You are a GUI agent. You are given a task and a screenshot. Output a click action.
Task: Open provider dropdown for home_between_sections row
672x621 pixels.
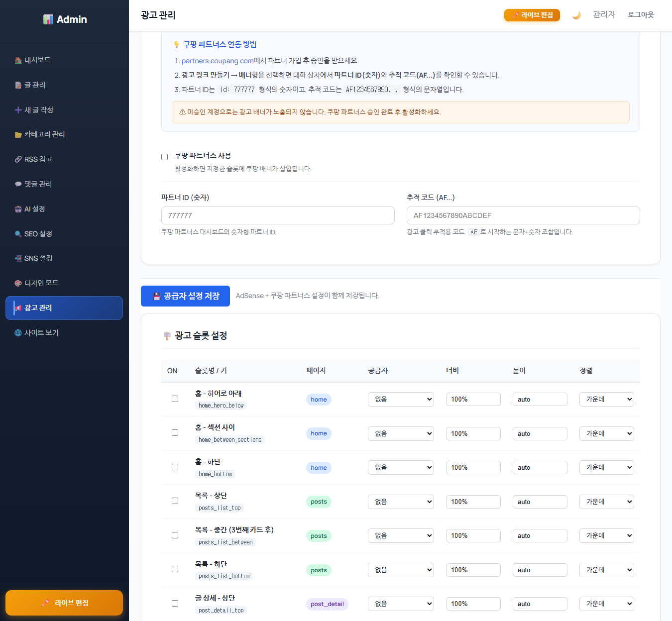click(401, 433)
